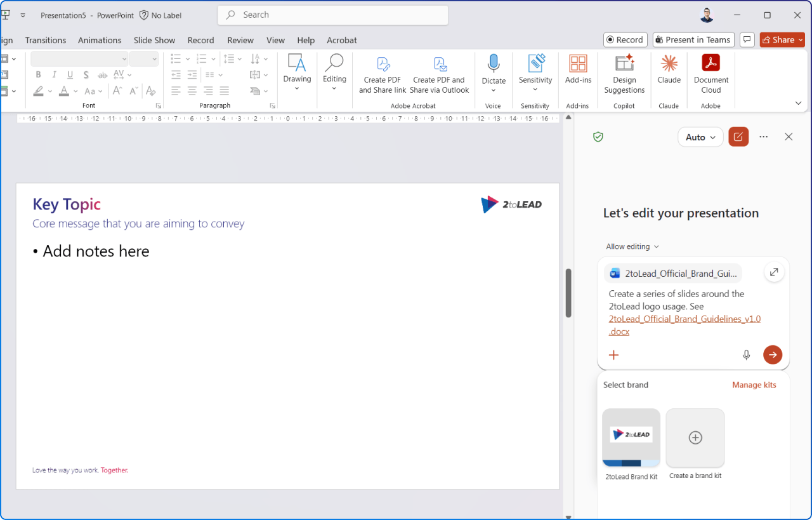Image resolution: width=812 pixels, height=520 pixels.
Task: Open Font dialog launcher
Action: [159, 106]
